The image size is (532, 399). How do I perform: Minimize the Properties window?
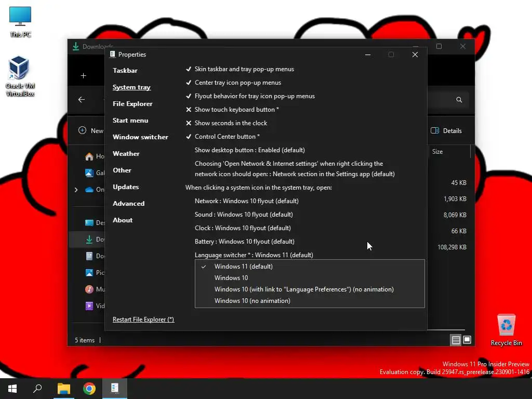click(x=368, y=55)
